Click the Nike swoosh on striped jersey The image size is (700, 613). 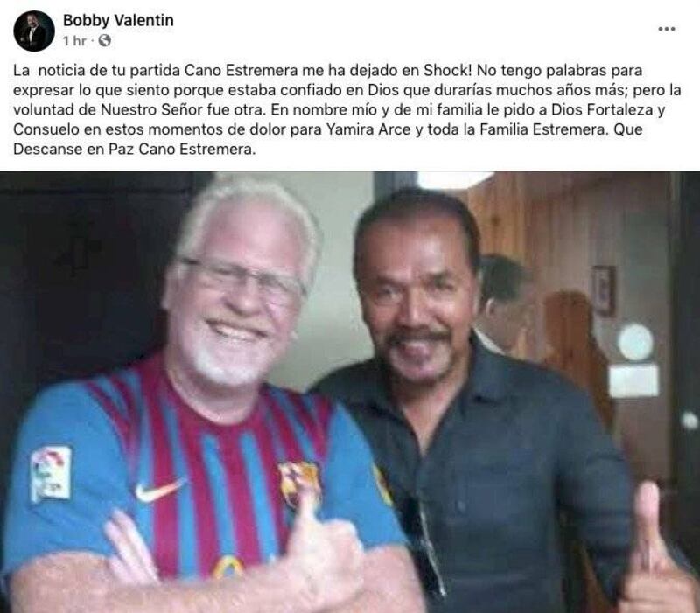[x=159, y=490]
